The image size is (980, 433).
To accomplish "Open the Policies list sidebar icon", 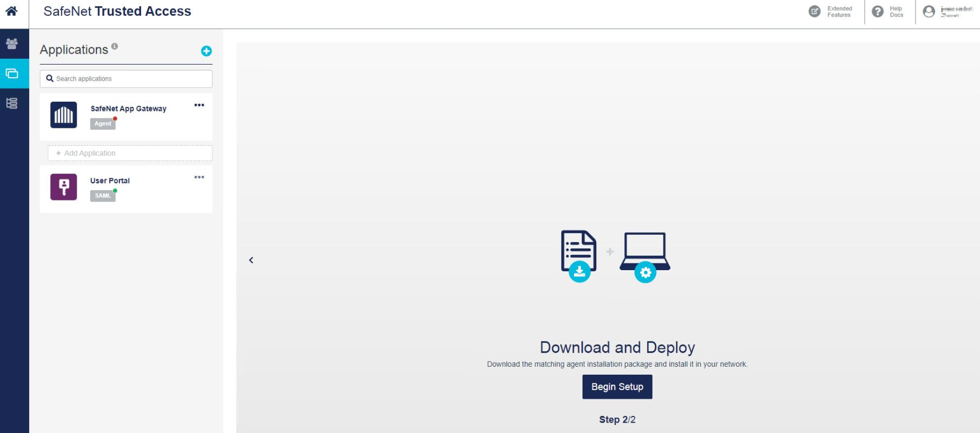I will coord(11,103).
